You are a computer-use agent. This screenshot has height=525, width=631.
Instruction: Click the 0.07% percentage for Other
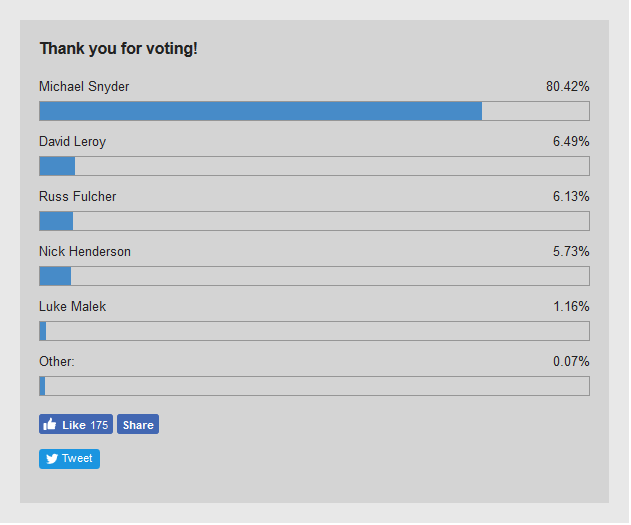pyautogui.click(x=571, y=362)
